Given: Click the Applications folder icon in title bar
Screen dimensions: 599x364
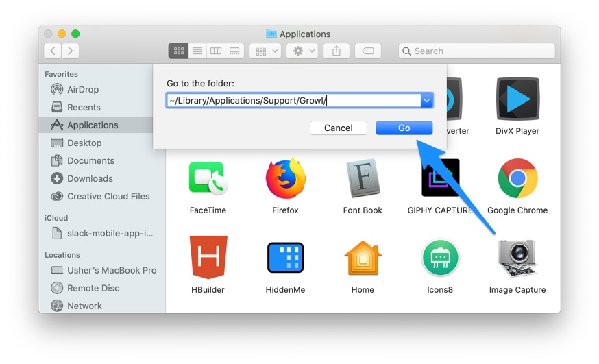Looking at the screenshot, I should [x=271, y=34].
